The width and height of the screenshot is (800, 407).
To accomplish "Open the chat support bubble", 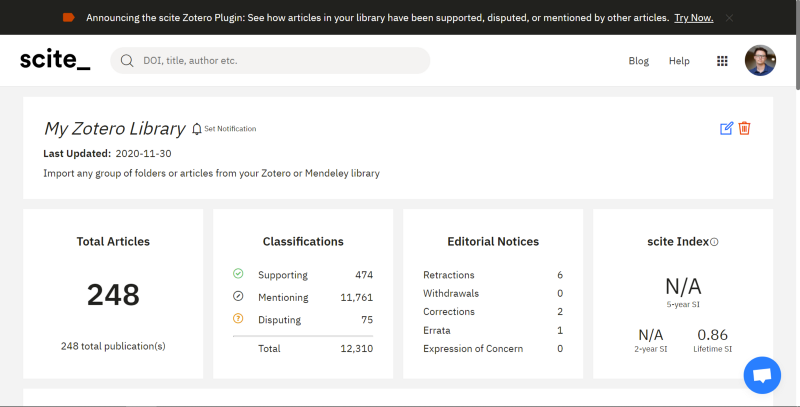I will point(762,375).
